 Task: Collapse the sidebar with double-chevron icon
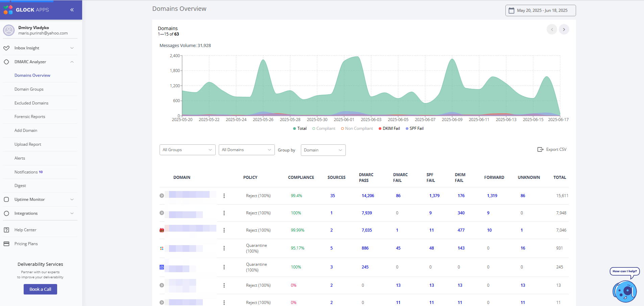click(x=72, y=10)
